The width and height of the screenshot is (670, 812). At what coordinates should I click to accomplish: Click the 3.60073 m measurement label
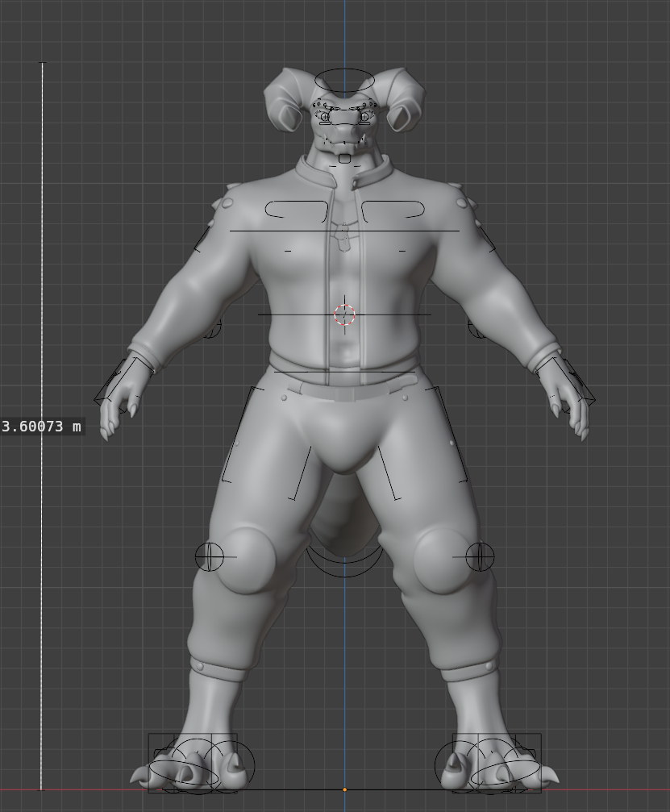(x=42, y=426)
